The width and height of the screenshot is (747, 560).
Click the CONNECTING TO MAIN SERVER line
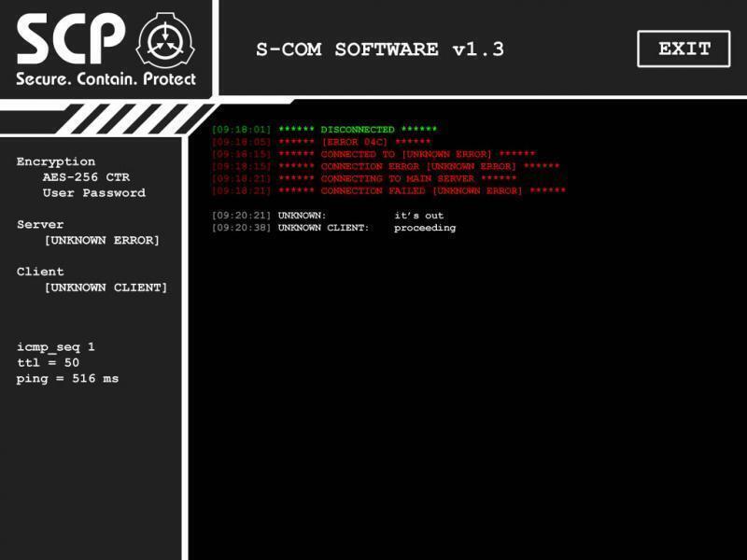pos(364,178)
